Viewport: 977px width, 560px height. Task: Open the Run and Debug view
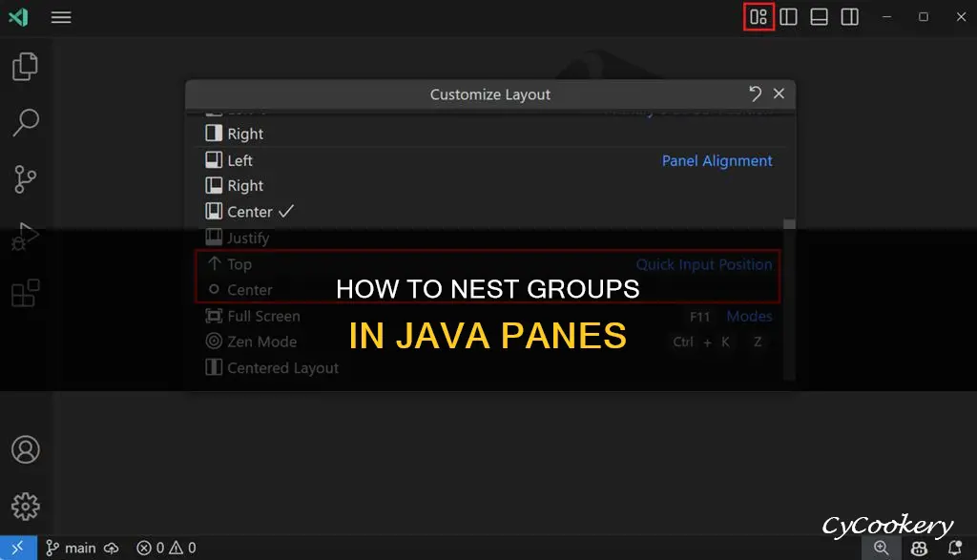click(25, 236)
